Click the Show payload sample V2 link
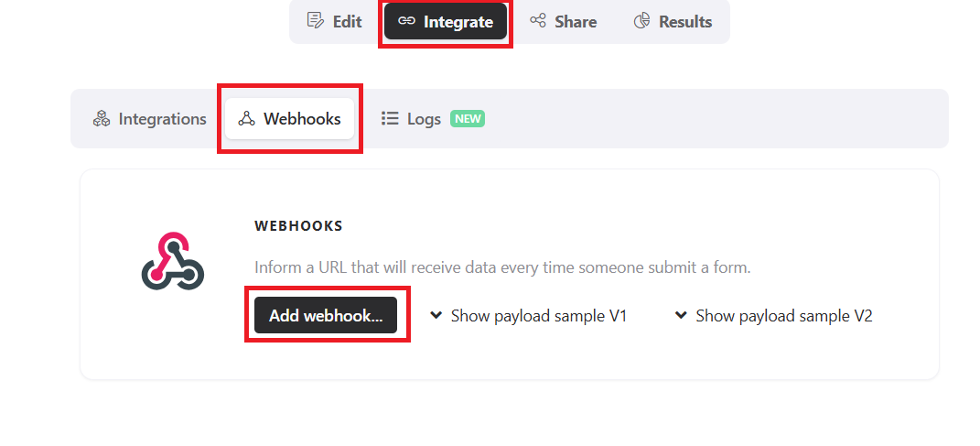This screenshot has height=446, width=980. point(784,316)
